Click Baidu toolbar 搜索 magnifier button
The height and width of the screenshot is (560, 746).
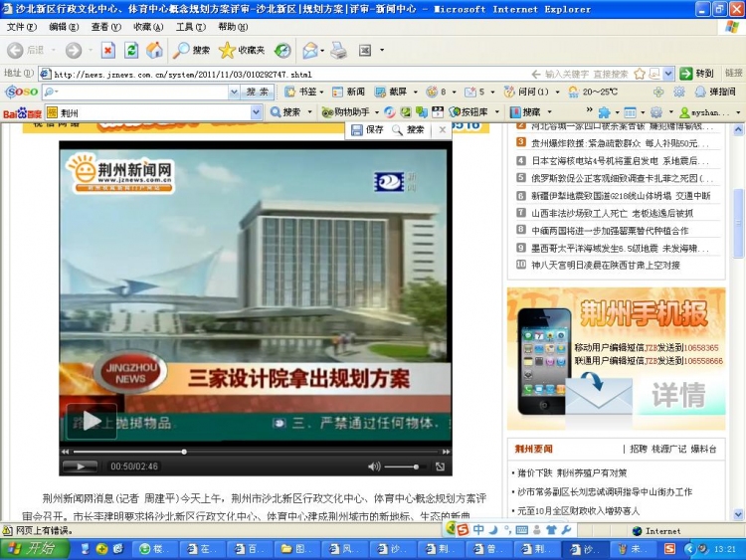pos(285,112)
